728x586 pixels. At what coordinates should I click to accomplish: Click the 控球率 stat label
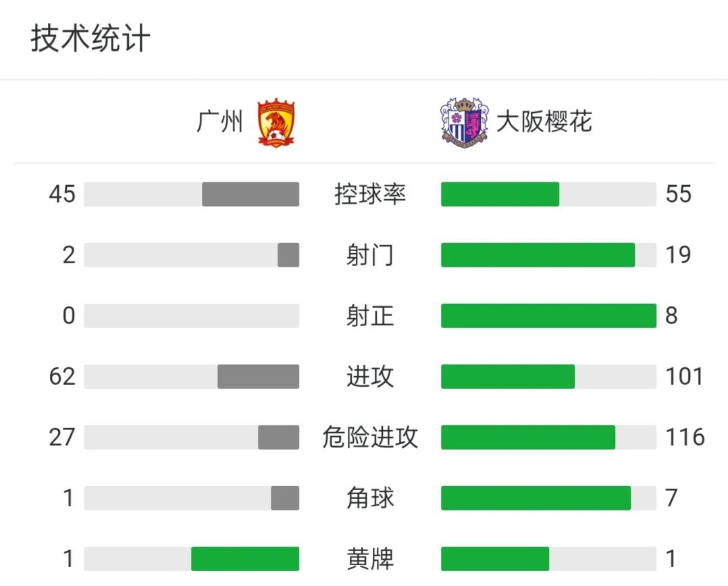click(370, 194)
